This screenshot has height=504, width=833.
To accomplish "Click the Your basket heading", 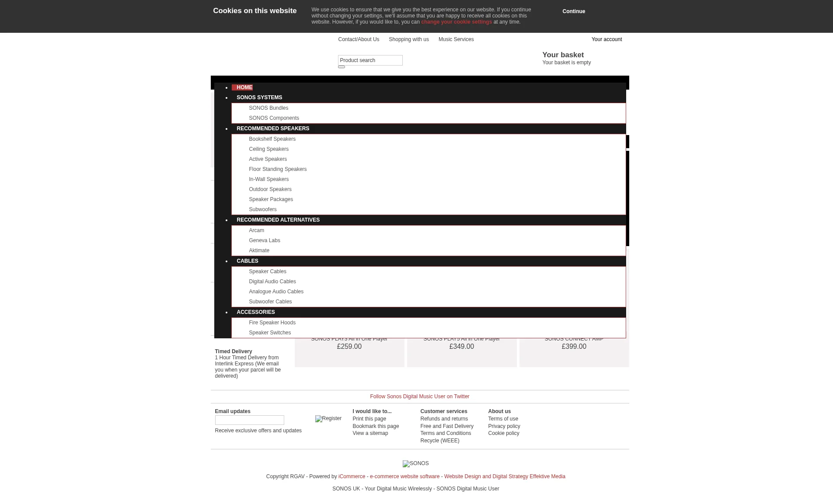I will coord(563,55).
